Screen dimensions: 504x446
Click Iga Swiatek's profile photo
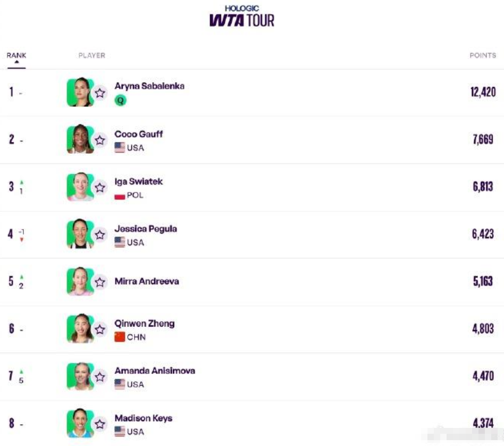[80, 187]
